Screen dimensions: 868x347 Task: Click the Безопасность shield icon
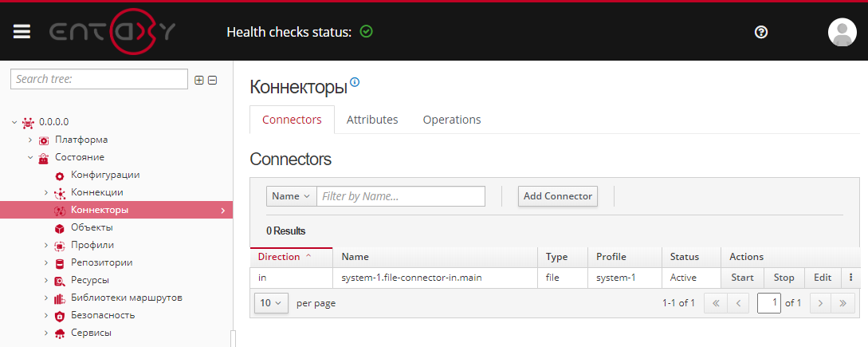pyautogui.click(x=60, y=316)
